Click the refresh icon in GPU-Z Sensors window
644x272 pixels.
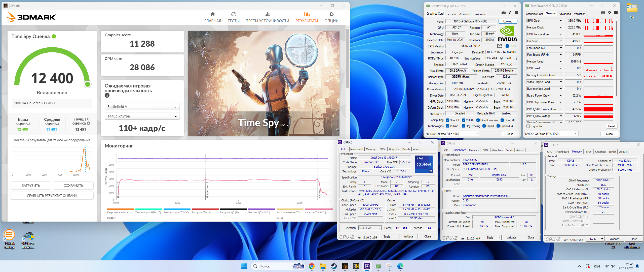click(x=609, y=12)
